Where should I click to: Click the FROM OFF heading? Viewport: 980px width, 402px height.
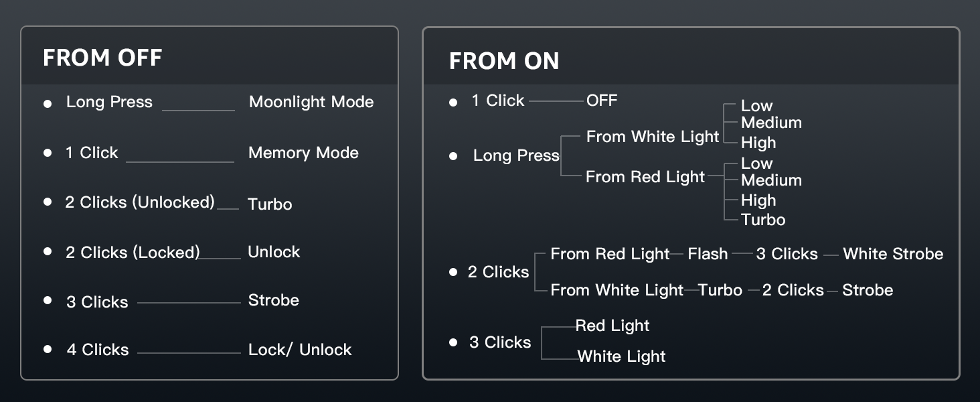102,58
